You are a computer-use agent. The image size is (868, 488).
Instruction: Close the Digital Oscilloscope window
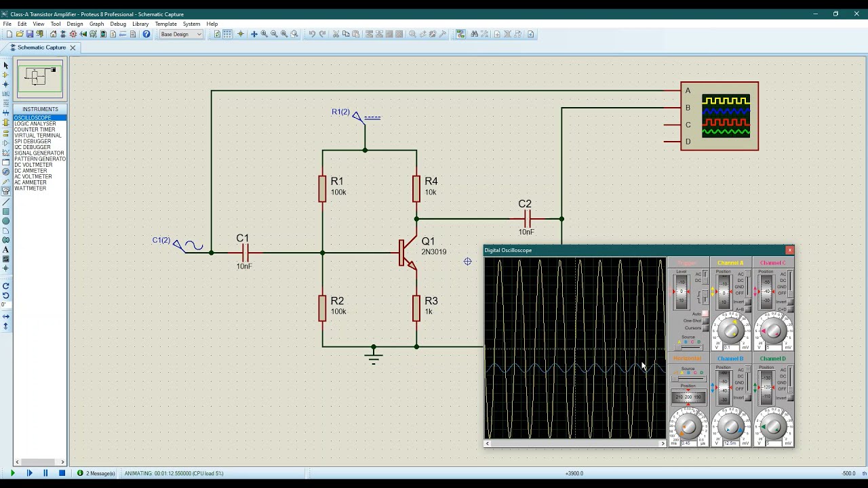coord(789,251)
